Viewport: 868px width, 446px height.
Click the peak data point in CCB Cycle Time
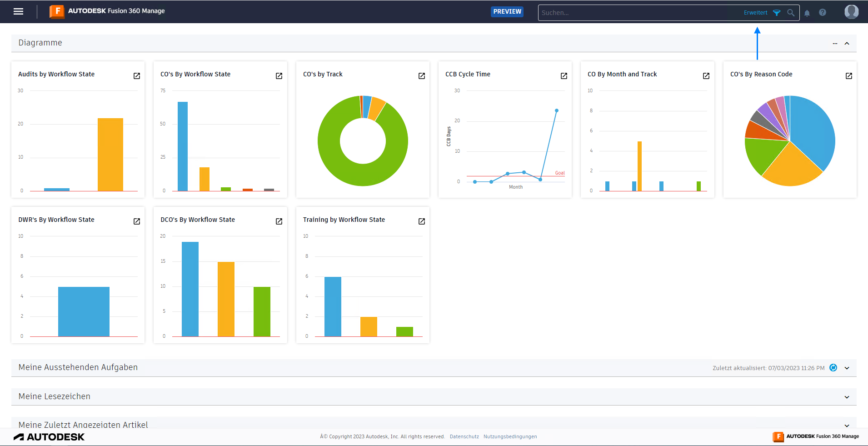pos(557,110)
